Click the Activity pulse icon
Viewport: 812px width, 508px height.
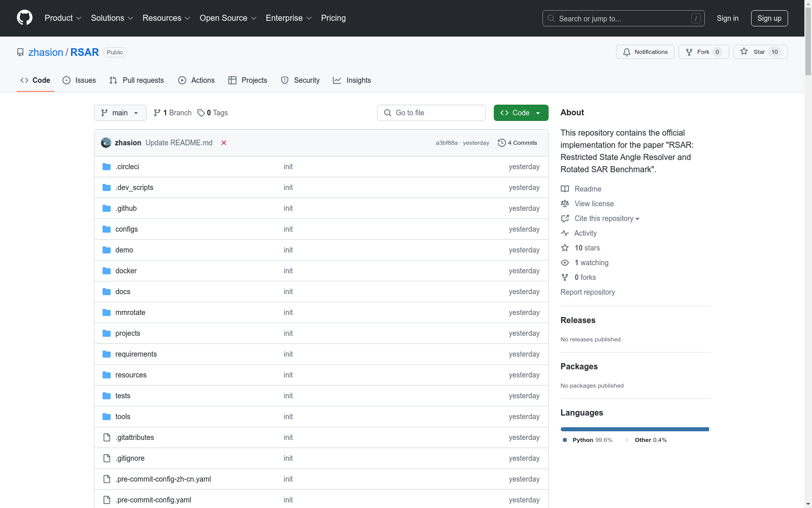(565, 233)
